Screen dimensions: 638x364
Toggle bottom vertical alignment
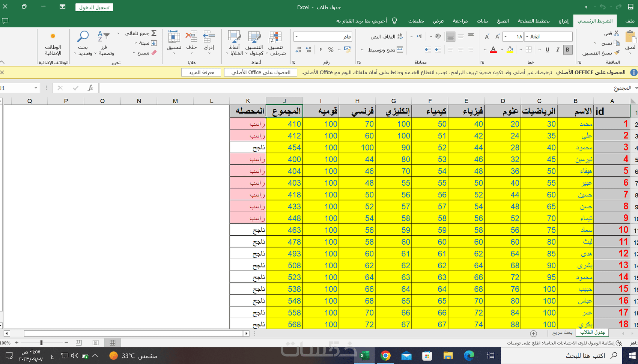click(450, 36)
